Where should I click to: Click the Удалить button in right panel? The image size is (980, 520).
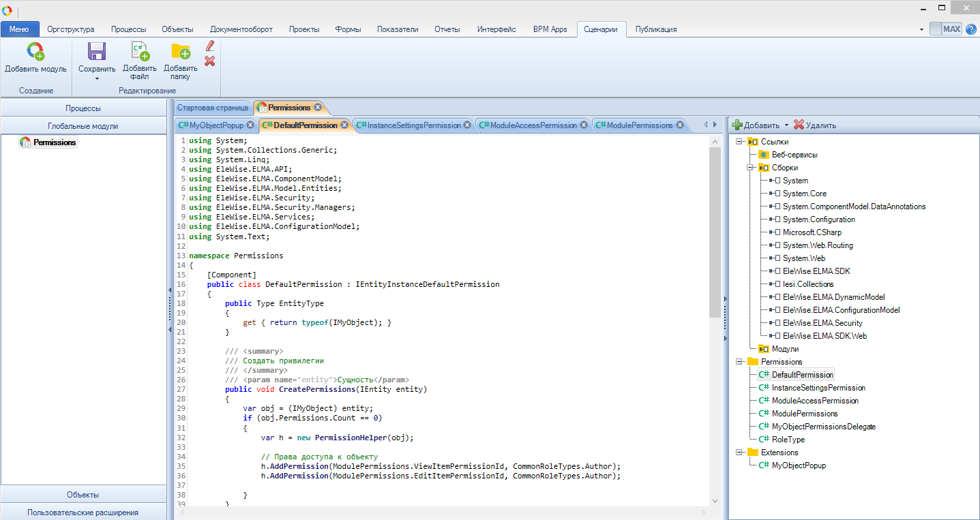[x=815, y=125]
